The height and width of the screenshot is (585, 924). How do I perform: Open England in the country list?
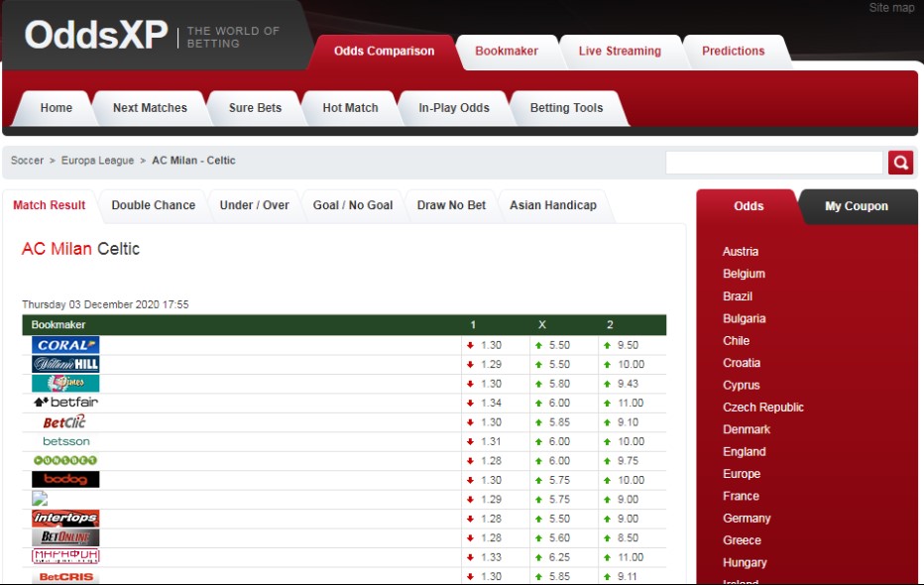click(745, 452)
